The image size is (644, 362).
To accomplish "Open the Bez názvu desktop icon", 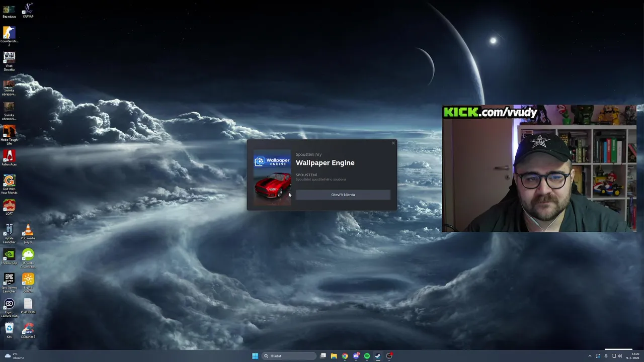I will pyautogui.click(x=9, y=11).
